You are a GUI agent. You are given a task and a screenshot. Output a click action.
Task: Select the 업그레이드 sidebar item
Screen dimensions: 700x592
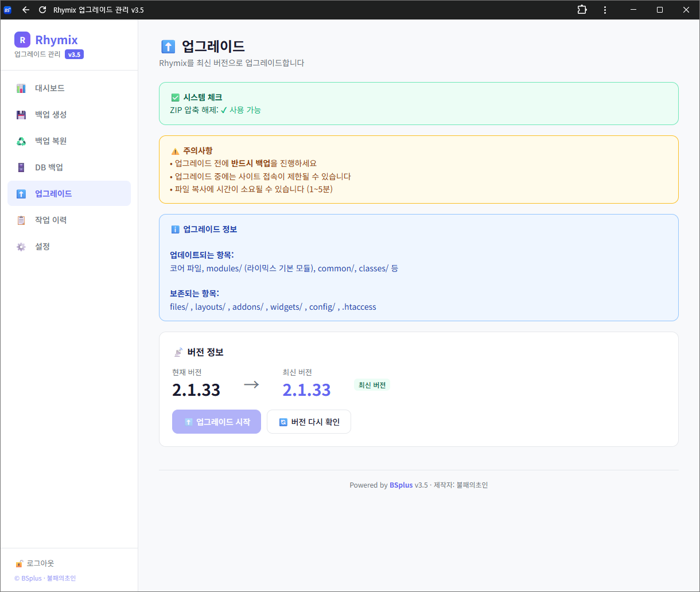pos(69,193)
